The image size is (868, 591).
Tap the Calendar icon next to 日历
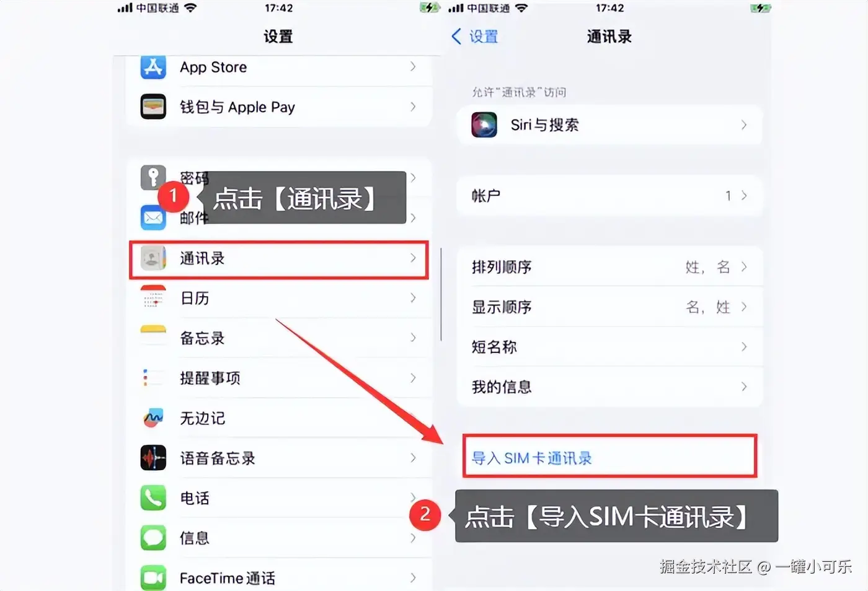click(153, 298)
